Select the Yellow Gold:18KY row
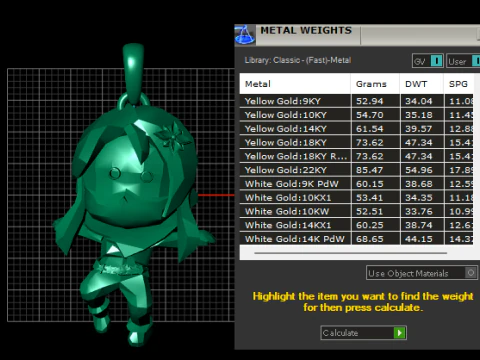The image size is (480, 360). 356,142
